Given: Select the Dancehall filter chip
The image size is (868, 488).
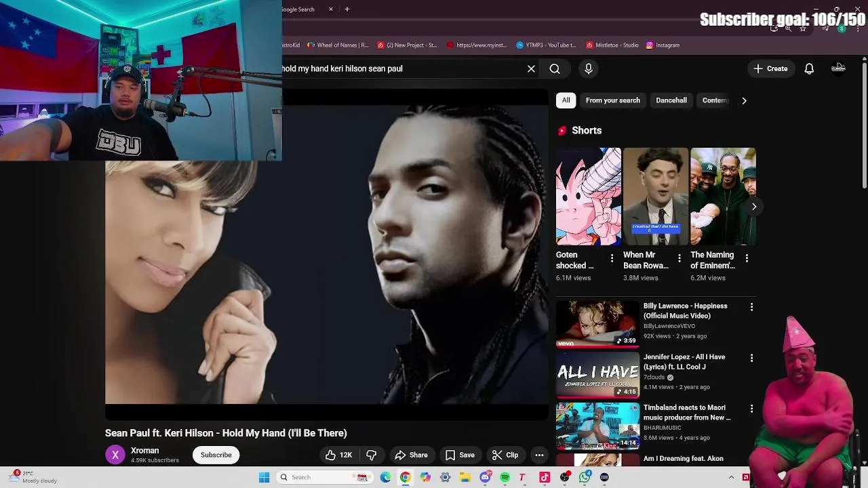Looking at the screenshot, I should coord(671,100).
